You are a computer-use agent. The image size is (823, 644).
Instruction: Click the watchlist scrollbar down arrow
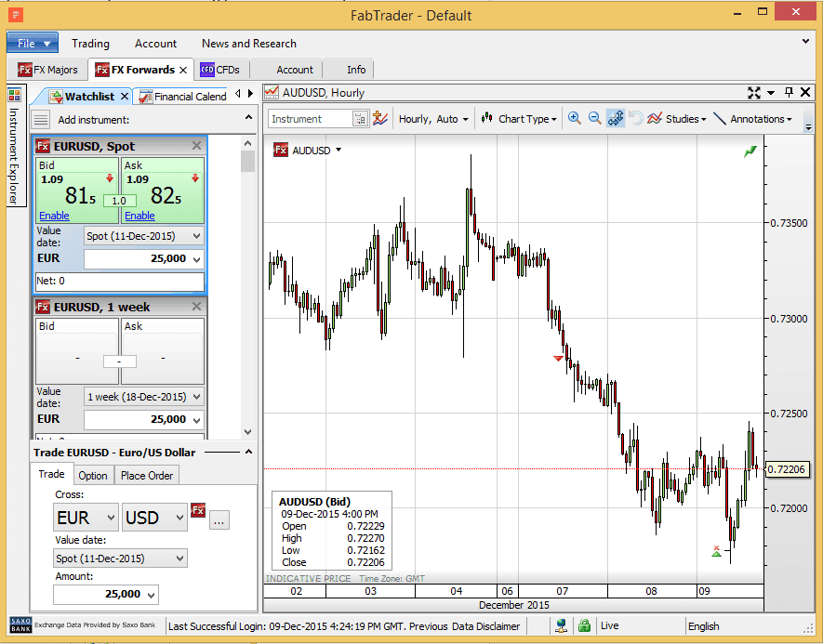click(x=248, y=431)
